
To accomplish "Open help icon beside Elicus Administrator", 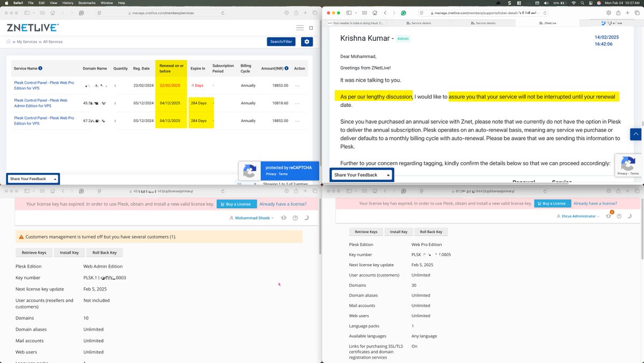I will pyautogui.click(x=619, y=216).
